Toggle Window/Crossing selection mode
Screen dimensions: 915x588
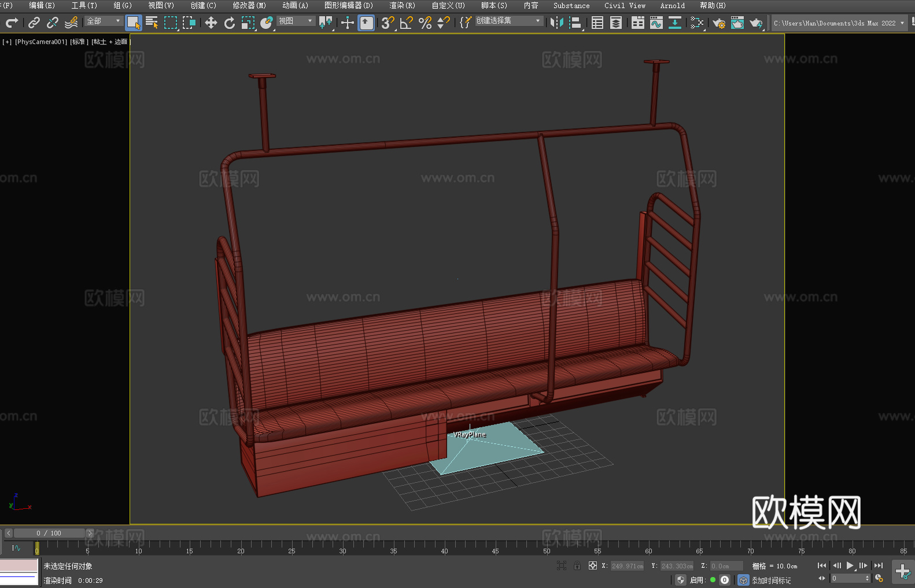pyautogui.click(x=189, y=23)
